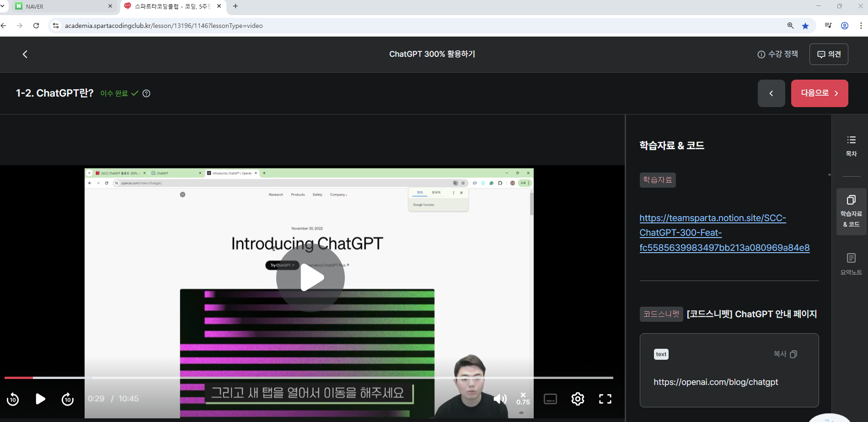The height and width of the screenshot is (422, 868).
Task: Open the media control icon in Chrome toolbar
Action: point(828,26)
